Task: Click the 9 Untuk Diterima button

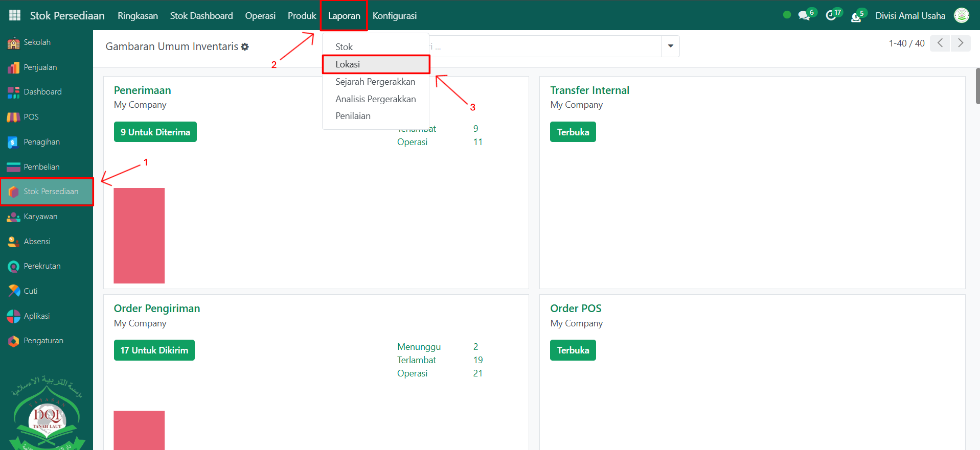Action: click(x=155, y=132)
